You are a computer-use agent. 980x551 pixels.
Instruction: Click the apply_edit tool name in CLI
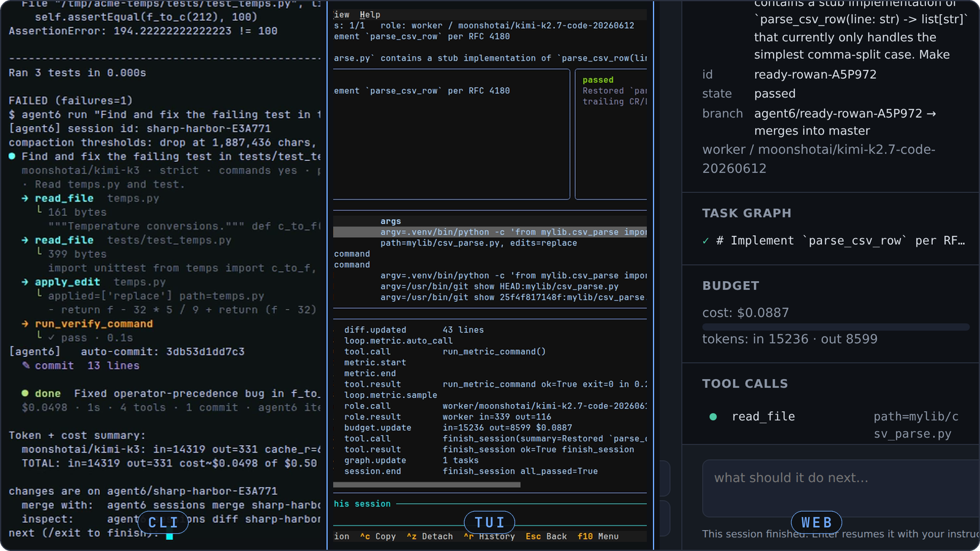pos(67,282)
